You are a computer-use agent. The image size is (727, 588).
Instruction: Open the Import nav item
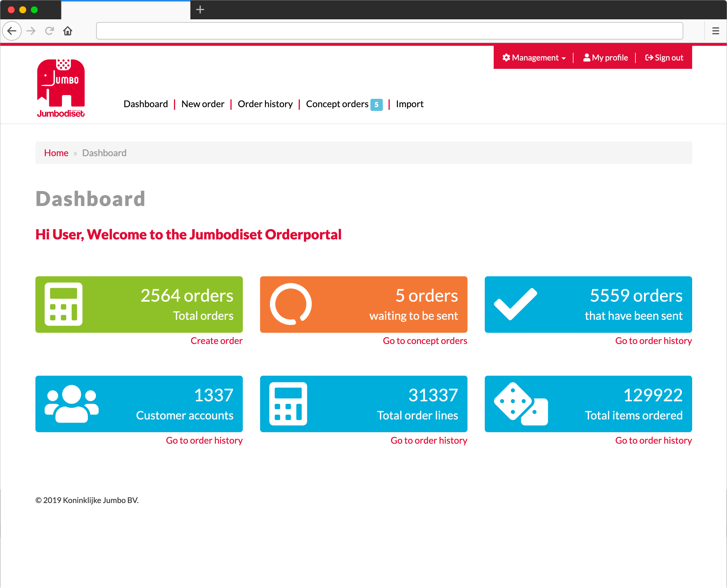tap(410, 104)
